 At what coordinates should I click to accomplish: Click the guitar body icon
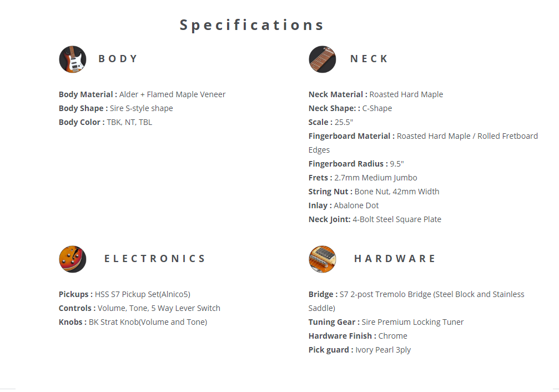point(73,59)
